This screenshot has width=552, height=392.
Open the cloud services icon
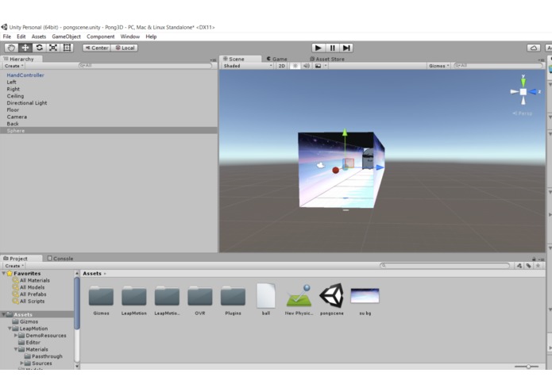tap(534, 48)
